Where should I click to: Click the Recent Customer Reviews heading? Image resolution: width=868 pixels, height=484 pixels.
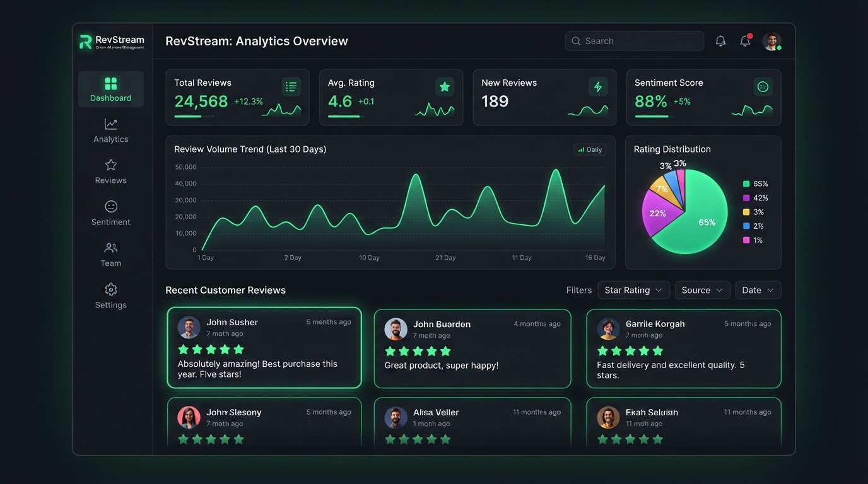pyautogui.click(x=225, y=290)
